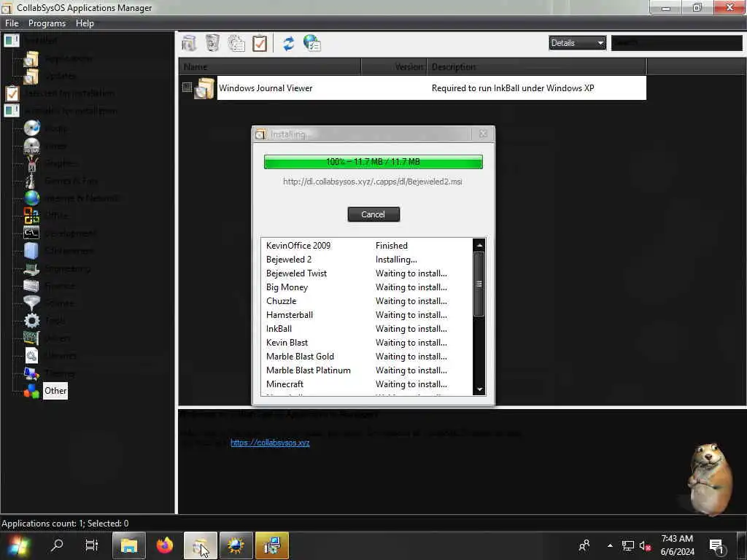Open the Programs menu
This screenshot has width=747, height=560.
tap(47, 23)
